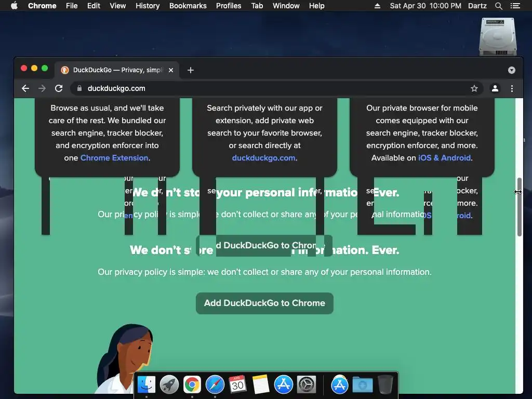The height and width of the screenshot is (399, 532).
Task: Follow the duckduckgo.com link in card
Action: point(263,158)
